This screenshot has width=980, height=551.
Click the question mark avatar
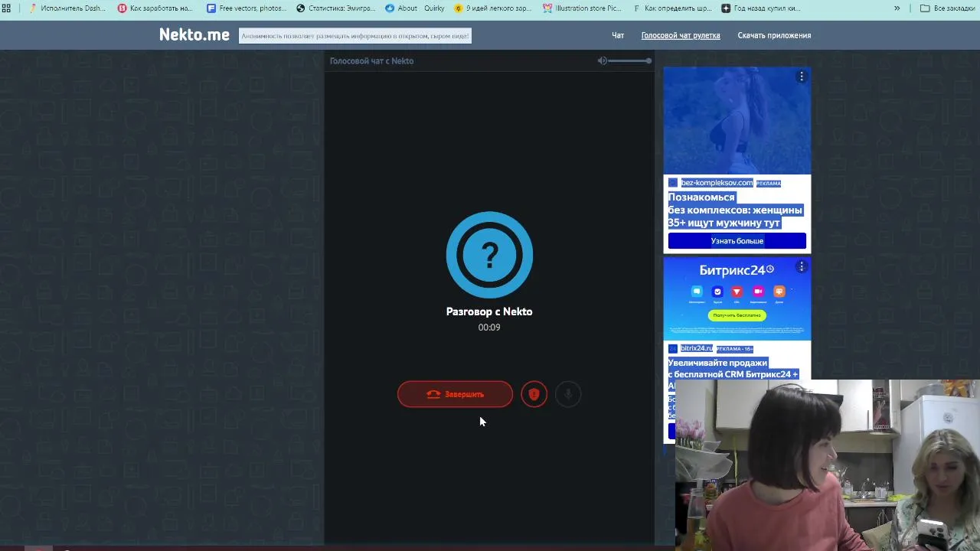coord(489,255)
